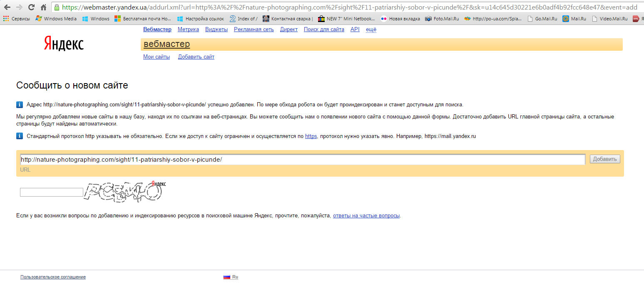Open the red XML bookmark icon

coord(636,19)
